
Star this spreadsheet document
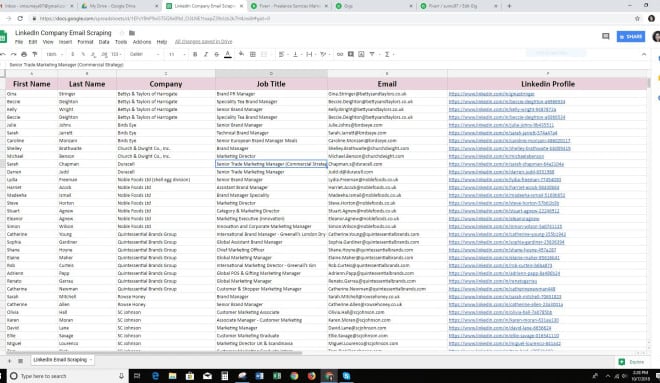[x=122, y=33]
